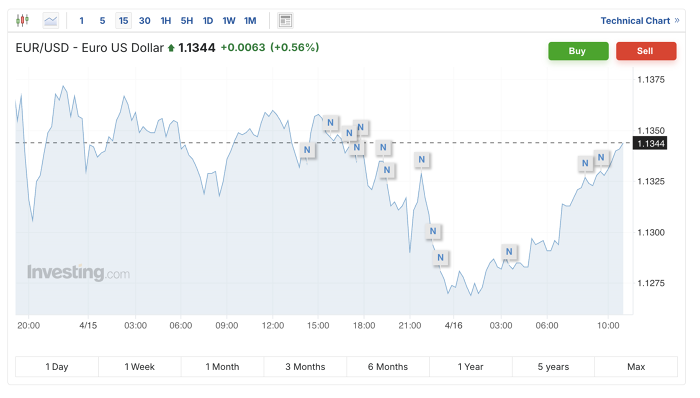The image size is (700, 398).
Task: Open the news table icon in toolbar
Action: click(285, 21)
